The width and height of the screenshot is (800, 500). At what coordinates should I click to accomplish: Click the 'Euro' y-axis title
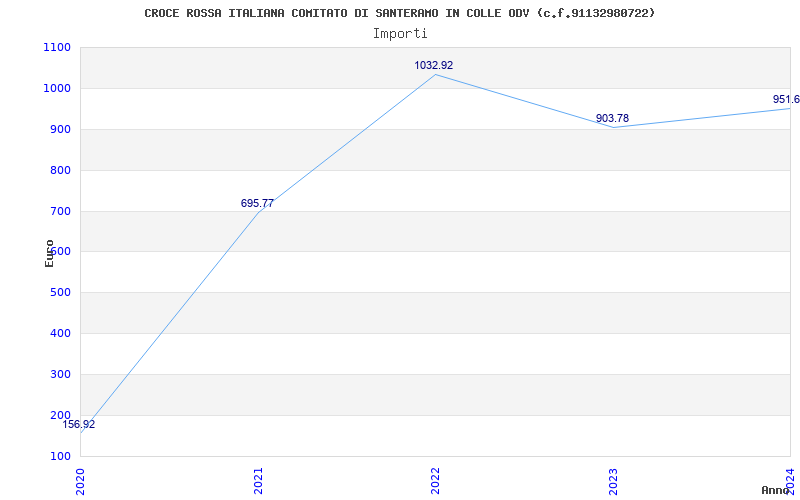click(49, 254)
